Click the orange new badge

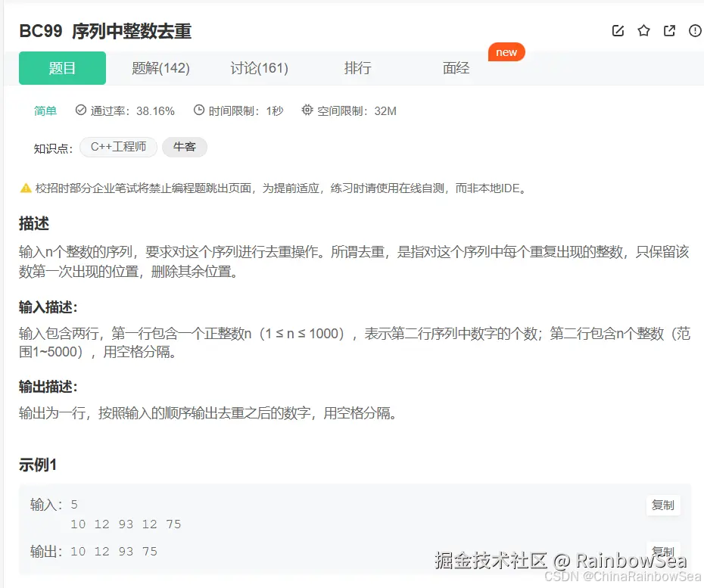[506, 52]
